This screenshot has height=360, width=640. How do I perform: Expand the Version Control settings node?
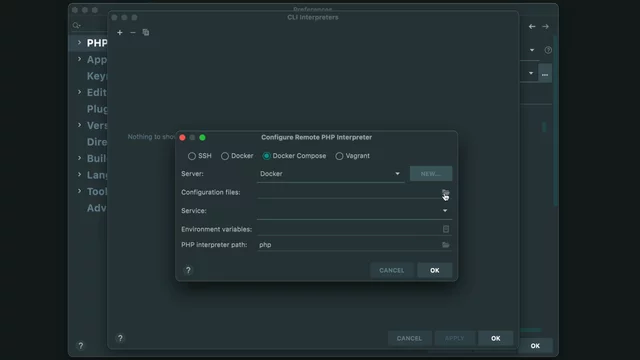point(79,125)
